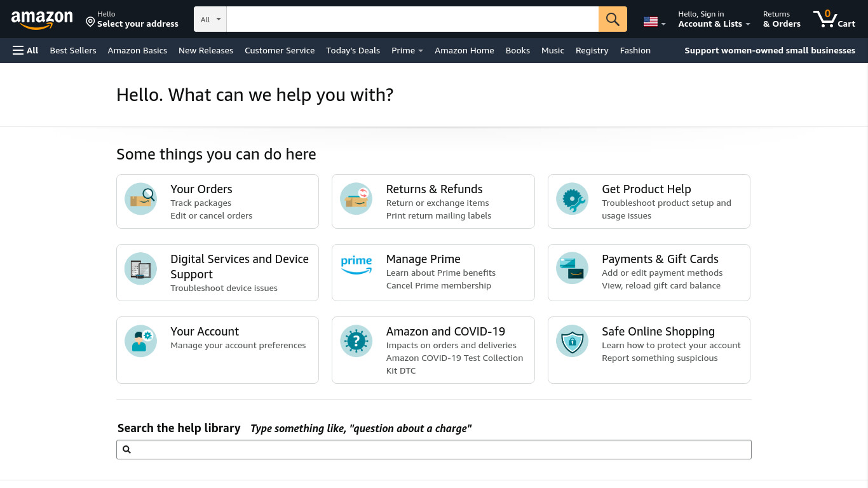Focus the help library search field
This screenshot has height=488, width=868.
click(x=434, y=449)
